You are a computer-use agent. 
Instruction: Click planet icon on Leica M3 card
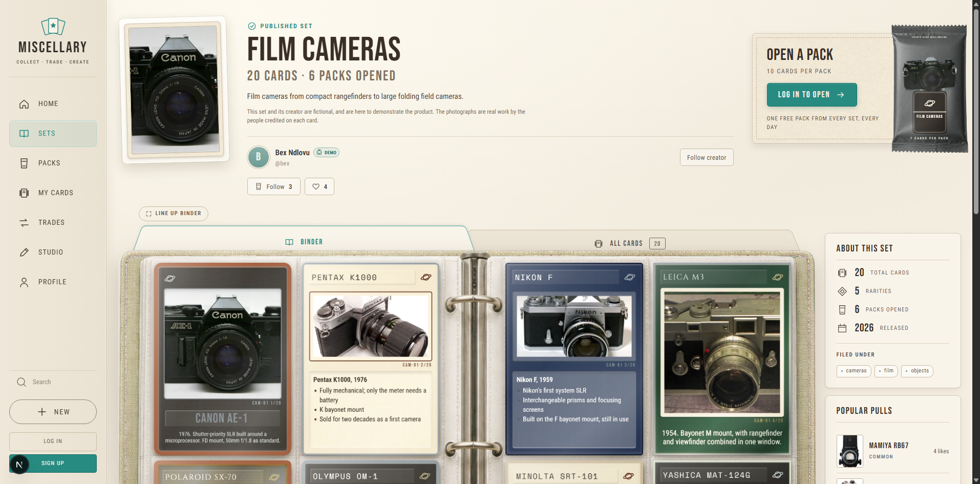[x=778, y=278]
